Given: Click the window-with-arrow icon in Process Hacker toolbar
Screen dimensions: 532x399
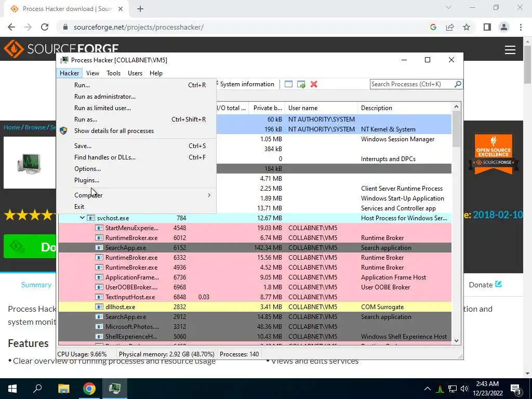Looking at the screenshot, I should pyautogui.click(x=301, y=84).
